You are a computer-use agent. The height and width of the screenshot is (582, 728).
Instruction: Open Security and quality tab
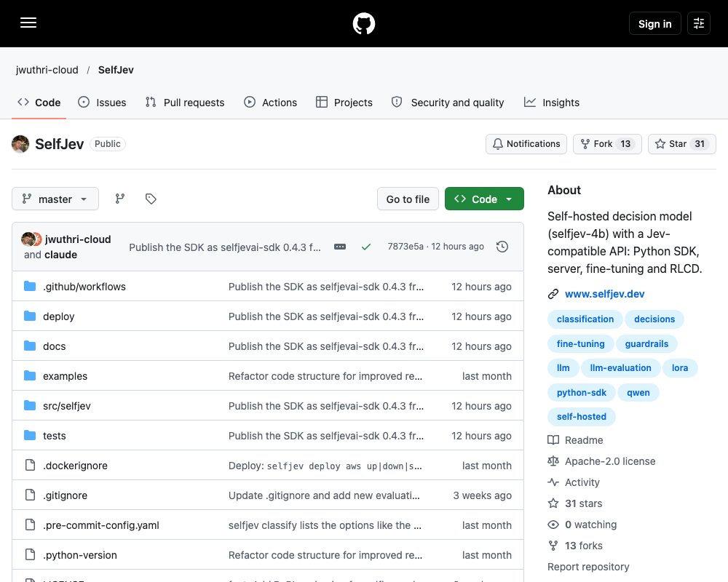tap(448, 103)
